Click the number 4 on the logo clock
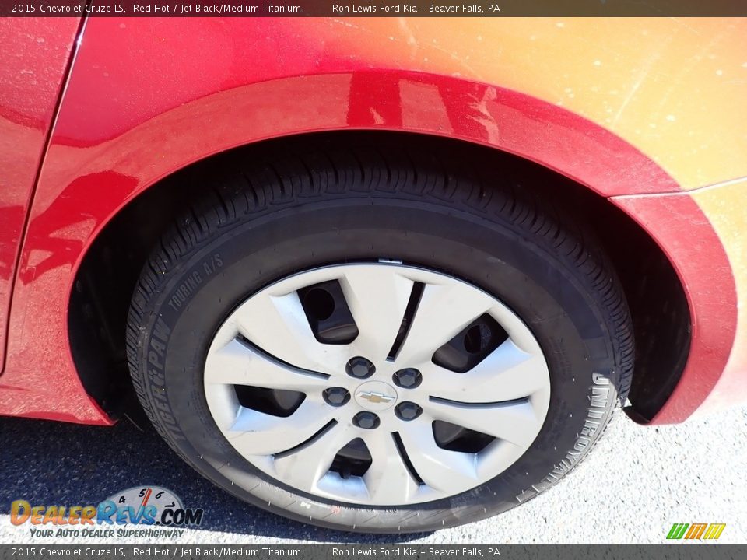This screenshot has width=747, height=560. pyautogui.click(x=122, y=499)
